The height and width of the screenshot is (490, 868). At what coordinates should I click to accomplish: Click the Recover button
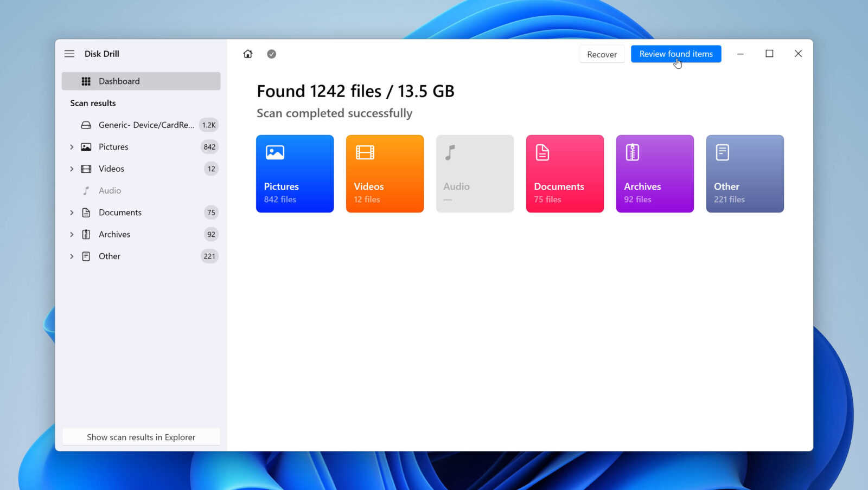coord(602,54)
